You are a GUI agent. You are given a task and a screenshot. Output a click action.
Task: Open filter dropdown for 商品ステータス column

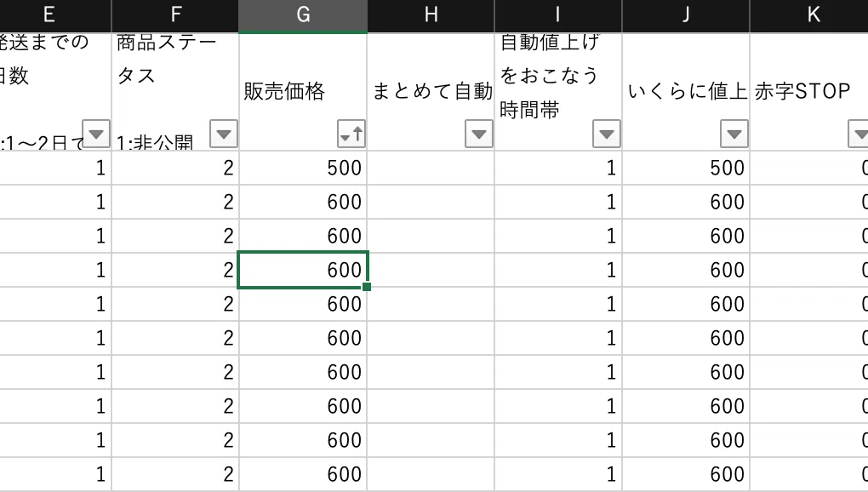click(x=224, y=134)
